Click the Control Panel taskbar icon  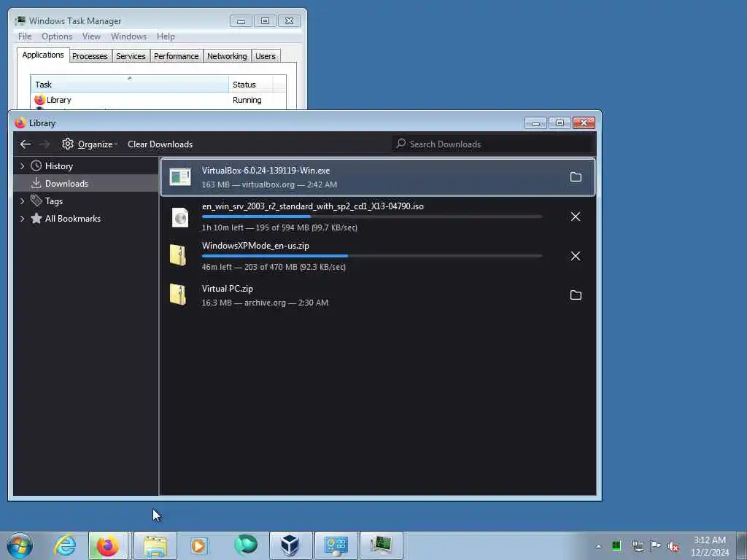336,545
